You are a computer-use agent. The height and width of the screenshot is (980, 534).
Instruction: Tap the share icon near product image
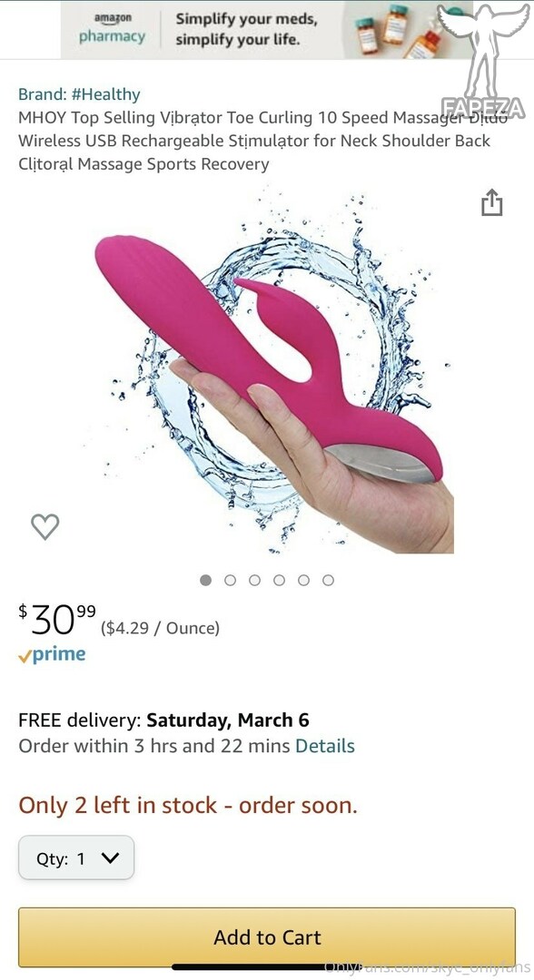(x=491, y=202)
